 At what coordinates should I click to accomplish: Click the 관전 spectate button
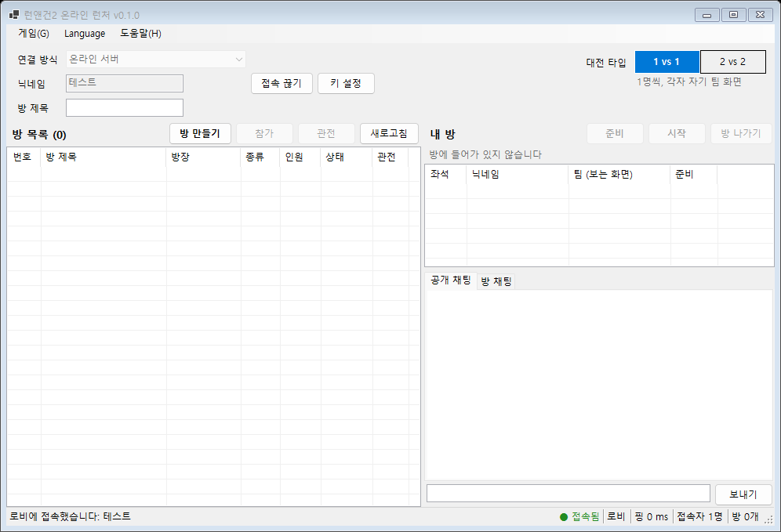click(x=326, y=133)
